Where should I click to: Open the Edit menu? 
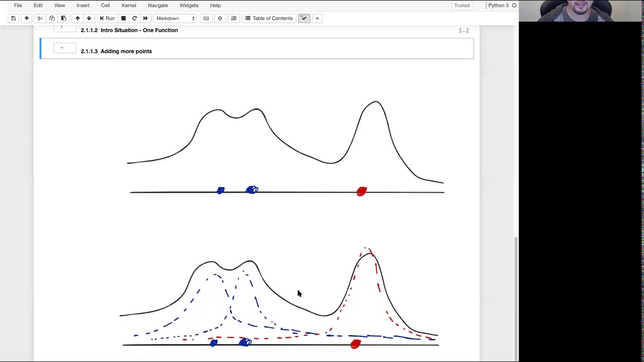coord(38,6)
